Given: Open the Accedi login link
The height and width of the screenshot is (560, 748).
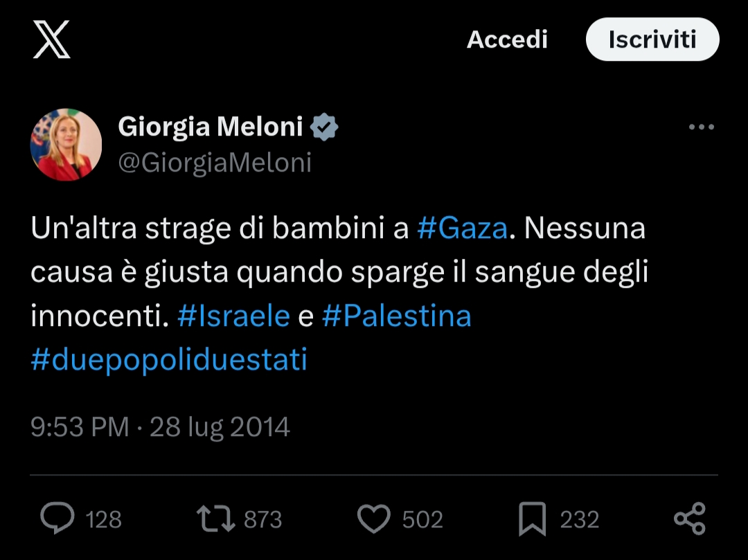Looking at the screenshot, I should tap(507, 39).
